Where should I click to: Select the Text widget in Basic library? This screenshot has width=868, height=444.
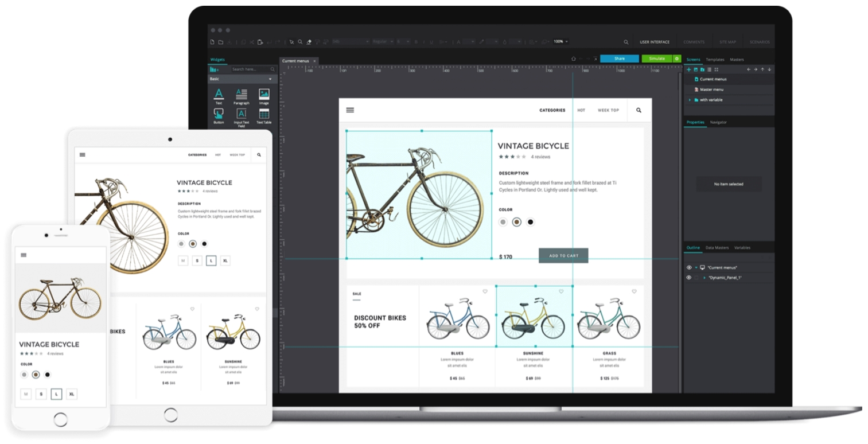(219, 95)
